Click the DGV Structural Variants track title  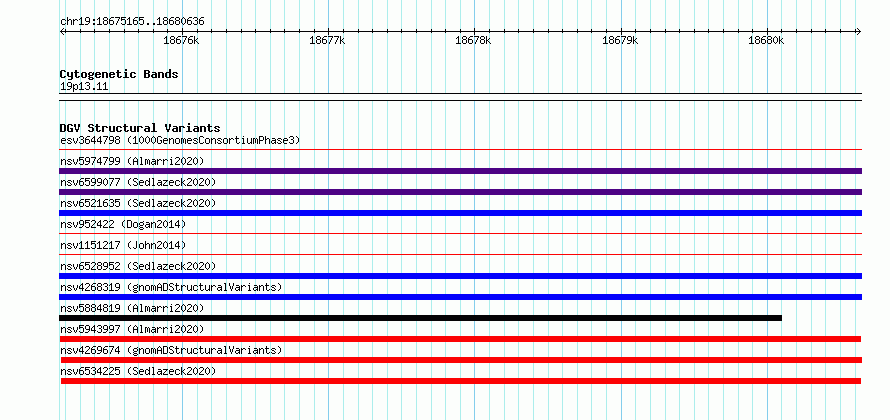140,128
